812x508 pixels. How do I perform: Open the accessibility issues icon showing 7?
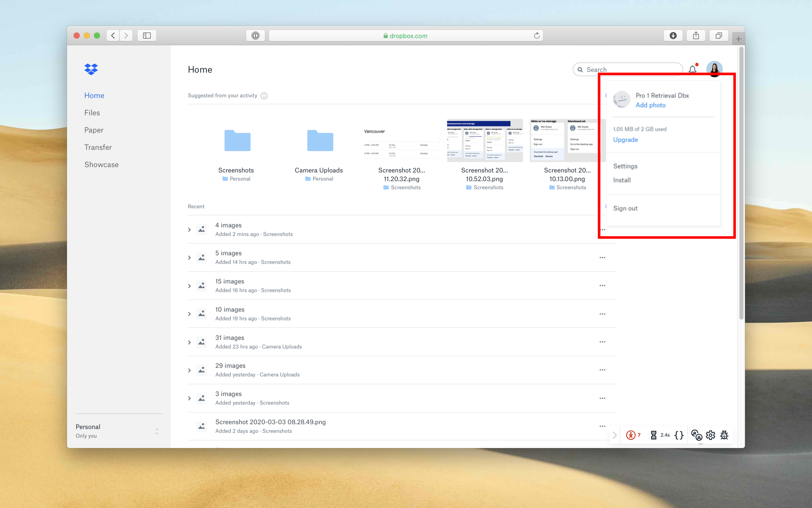click(631, 435)
